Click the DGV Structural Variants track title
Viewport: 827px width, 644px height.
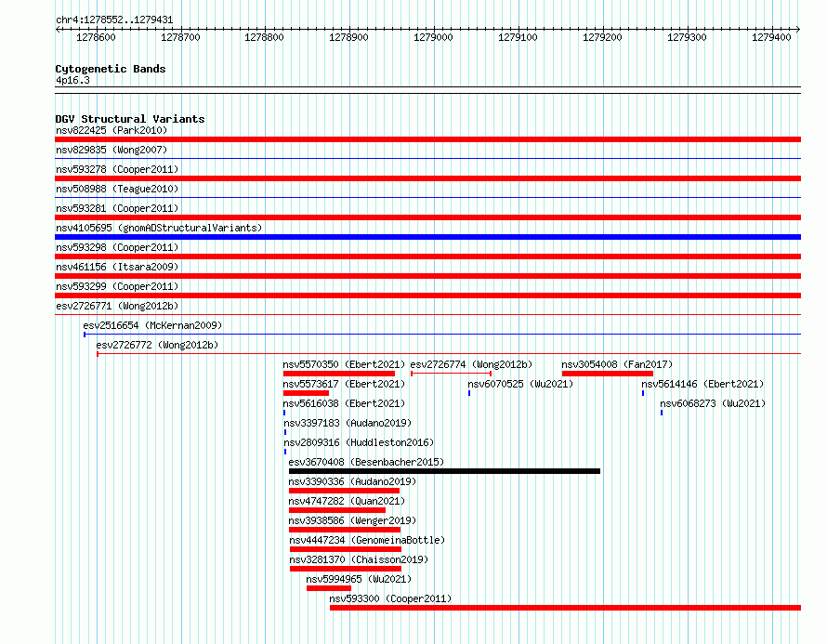(x=130, y=119)
